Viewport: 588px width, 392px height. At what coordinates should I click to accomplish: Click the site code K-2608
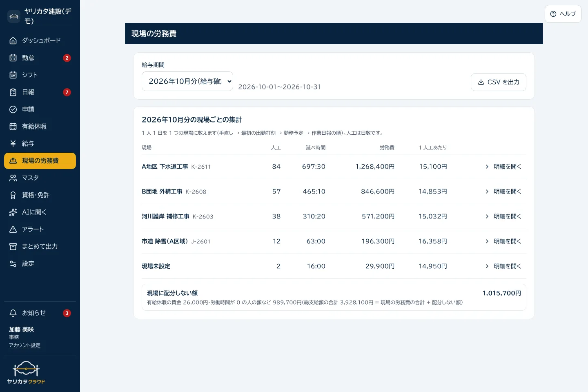tap(196, 192)
